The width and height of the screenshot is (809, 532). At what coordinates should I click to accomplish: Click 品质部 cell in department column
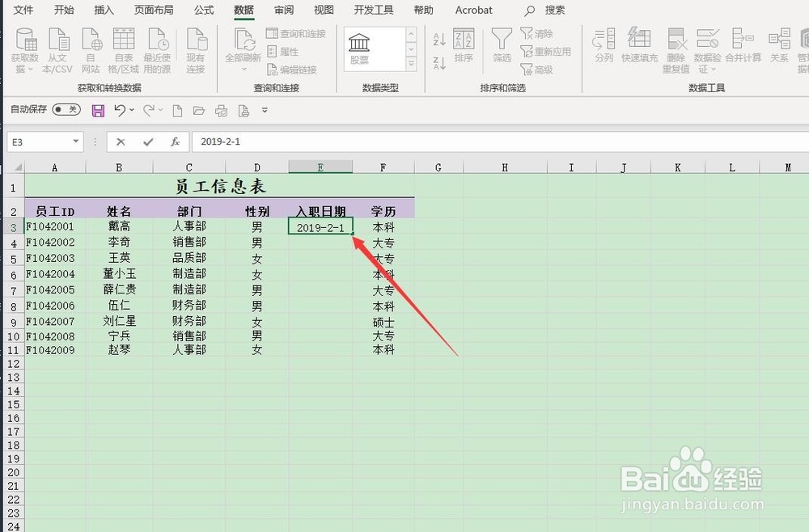click(189, 258)
